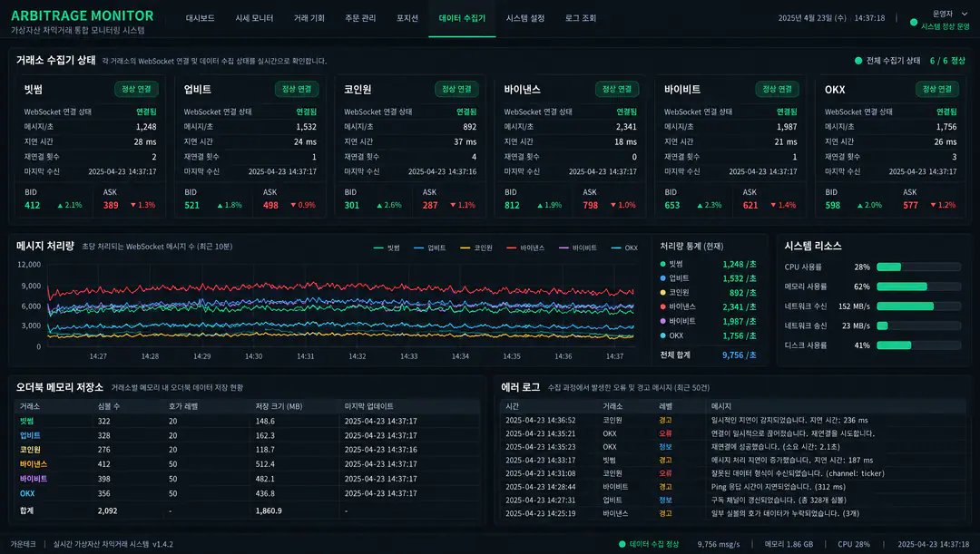
Task: Open the 14:27:31 업비트 정보 log entry
Action: [733, 501]
